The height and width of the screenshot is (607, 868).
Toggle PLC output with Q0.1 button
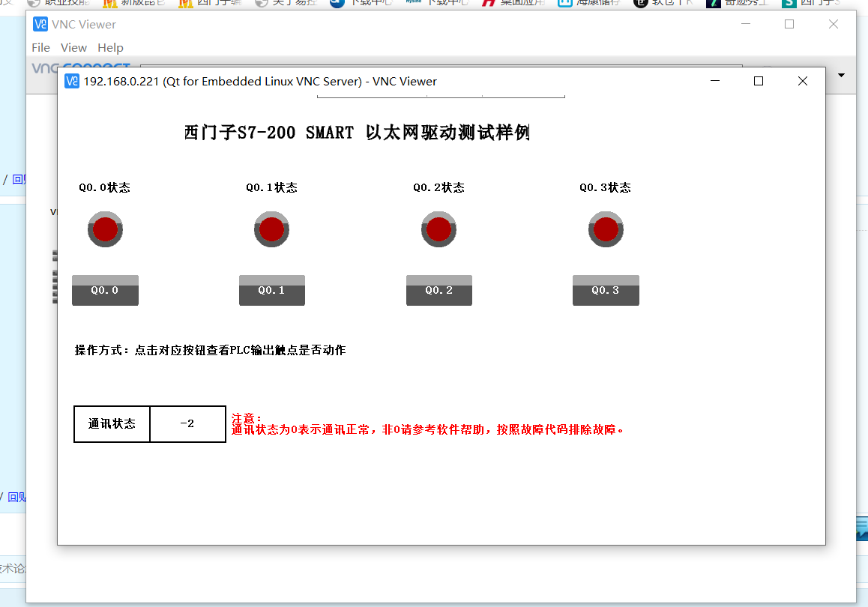(271, 291)
